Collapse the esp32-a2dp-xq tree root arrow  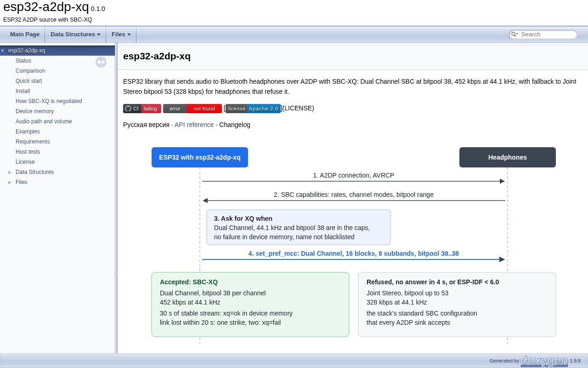(3, 51)
